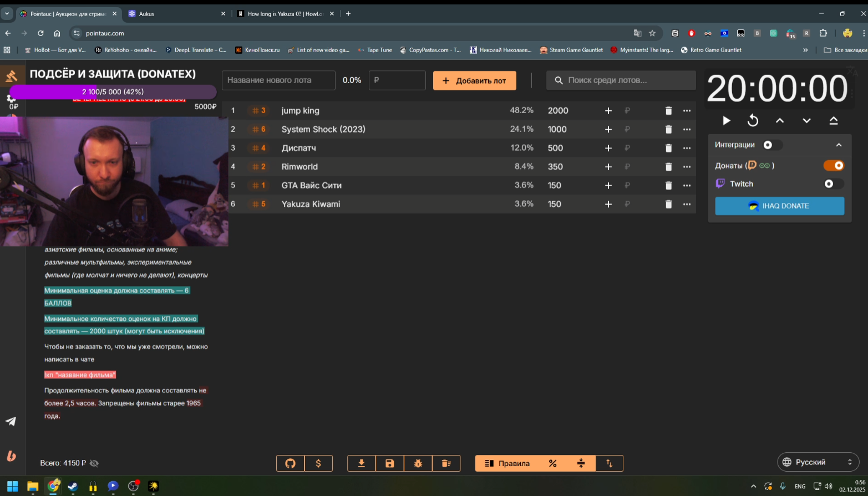
Task: Click the swap arrows sorting icon
Action: click(610, 463)
